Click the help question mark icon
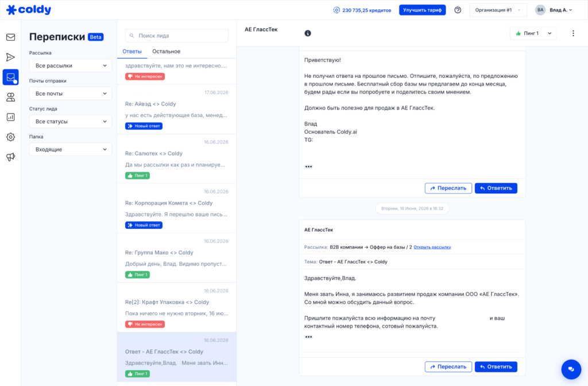Viewport: 588px width, 386px height. point(458,10)
